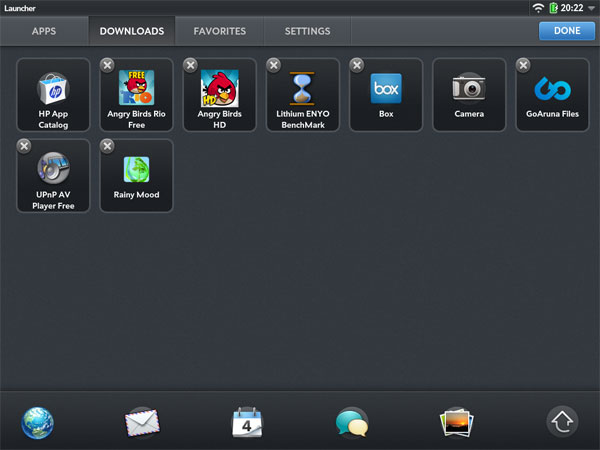Select the DOWNLOADS tab
Screen dimensions: 600x450
pyautogui.click(x=132, y=31)
